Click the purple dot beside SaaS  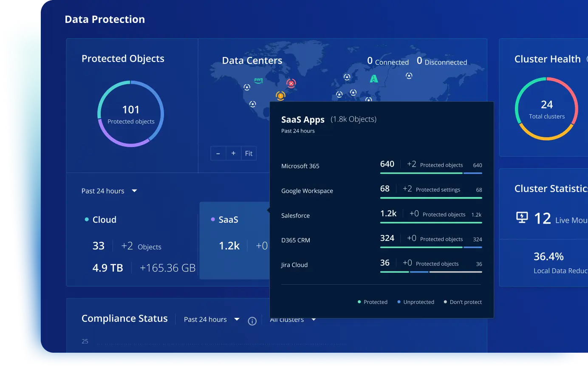[x=213, y=220]
